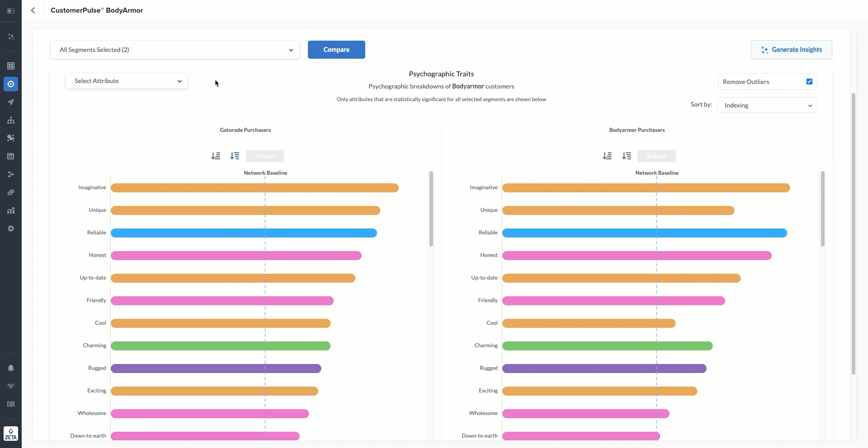The image size is (868, 448).
Task: Click Network Baseline label above Gatorade chart
Action: (265, 173)
